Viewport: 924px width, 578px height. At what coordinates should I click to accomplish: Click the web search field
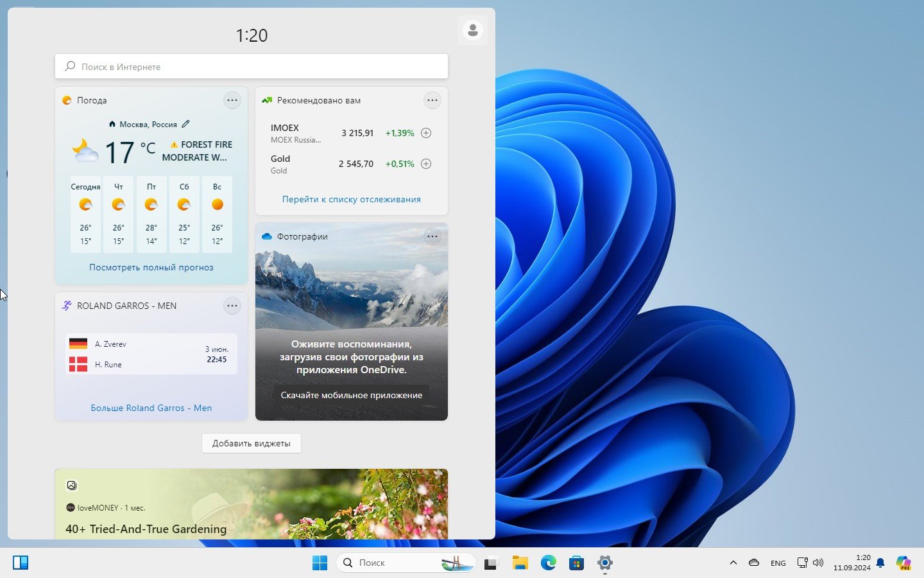point(252,67)
